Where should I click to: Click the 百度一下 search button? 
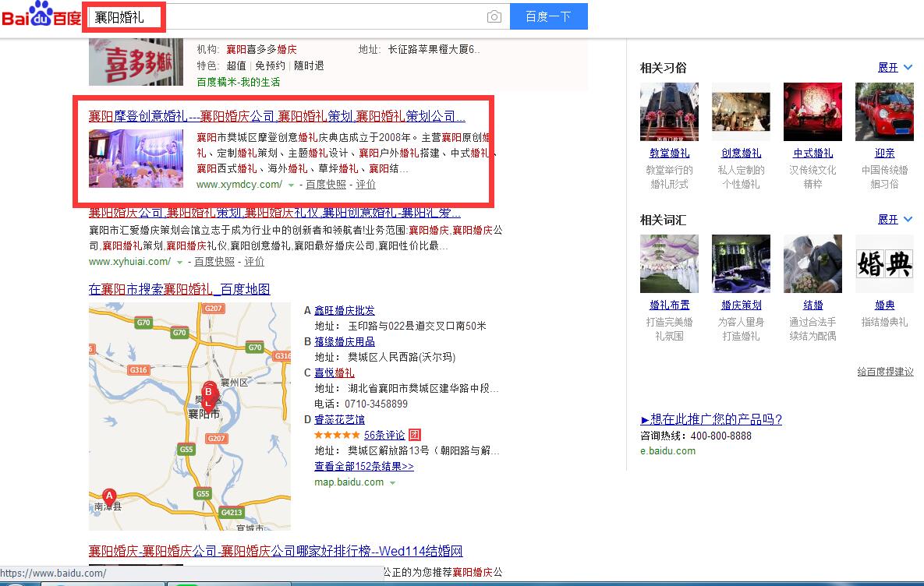pos(549,16)
